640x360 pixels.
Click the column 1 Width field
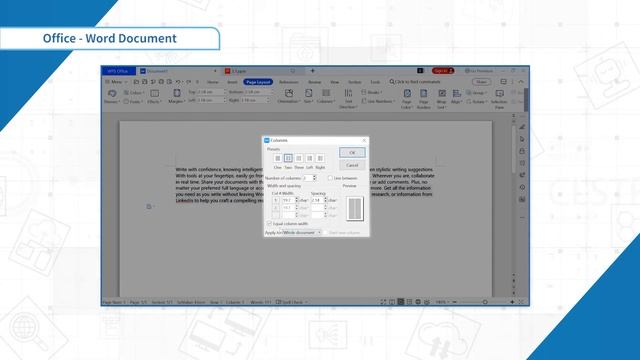288,200
